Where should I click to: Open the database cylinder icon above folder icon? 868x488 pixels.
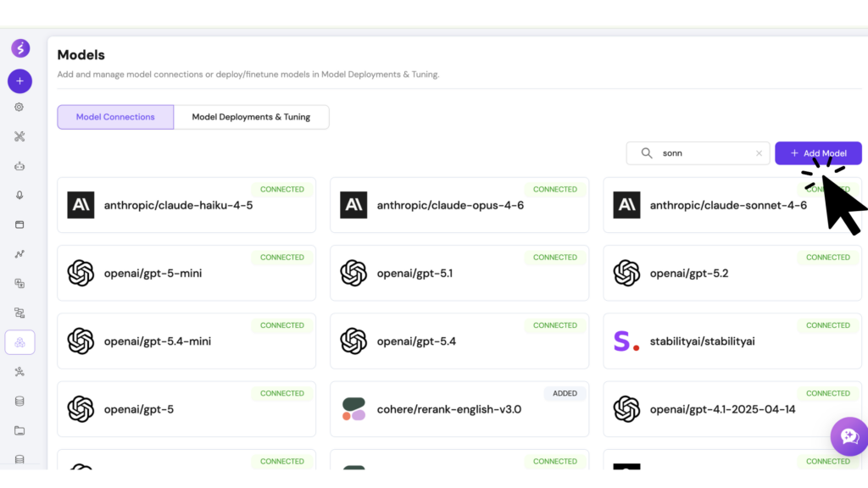coord(19,401)
